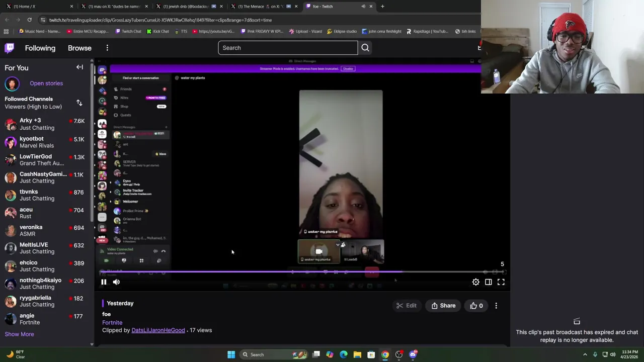Seek on the clip progress bar
Screen dimensions: 644x362
click(302, 272)
